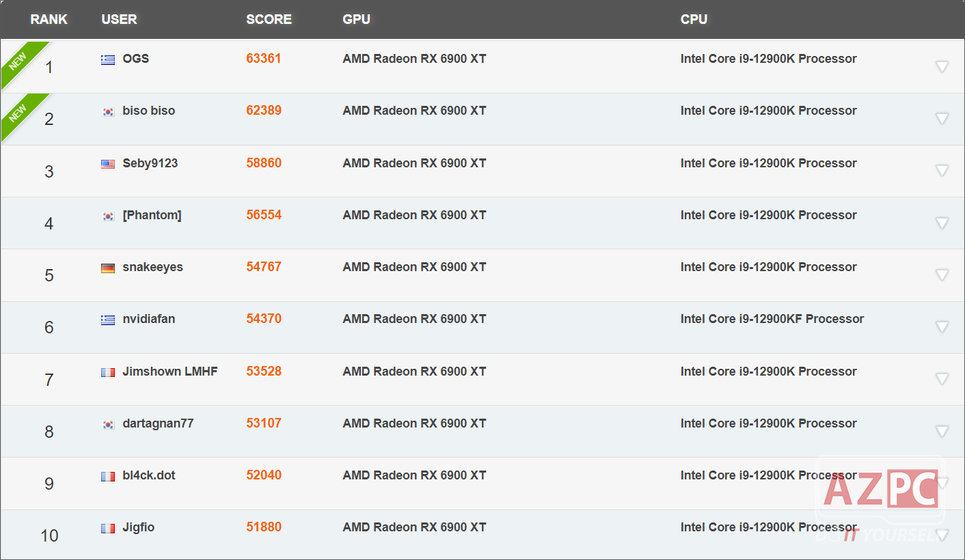Screen dimensions: 965x560
Task: Click the GPU column header
Action: tap(356, 19)
